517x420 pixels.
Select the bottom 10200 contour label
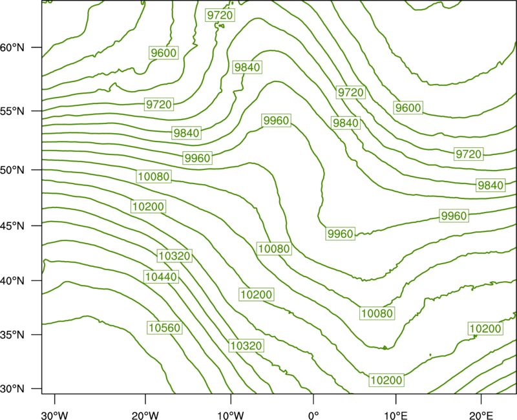click(x=386, y=380)
